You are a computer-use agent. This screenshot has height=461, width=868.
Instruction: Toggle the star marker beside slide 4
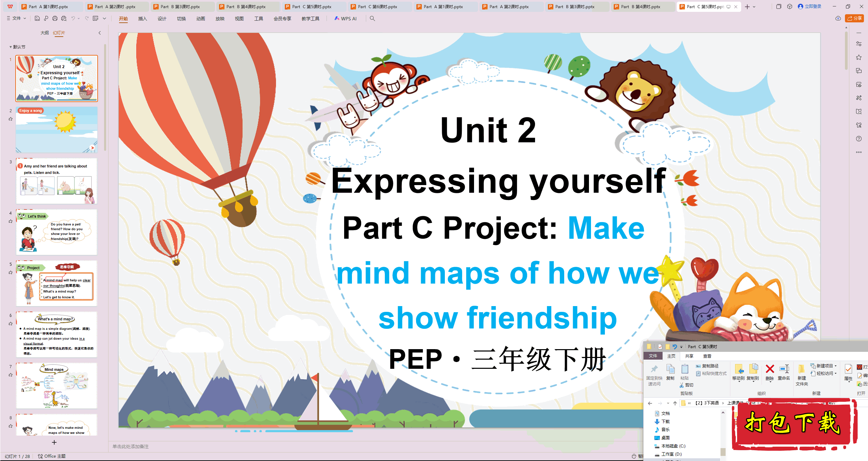(x=11, y=221)
